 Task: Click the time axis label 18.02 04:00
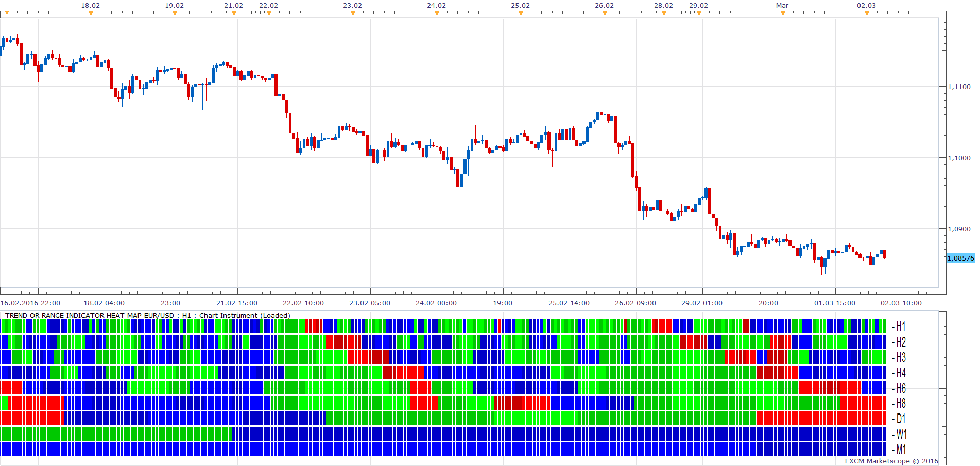pos(104,303)
